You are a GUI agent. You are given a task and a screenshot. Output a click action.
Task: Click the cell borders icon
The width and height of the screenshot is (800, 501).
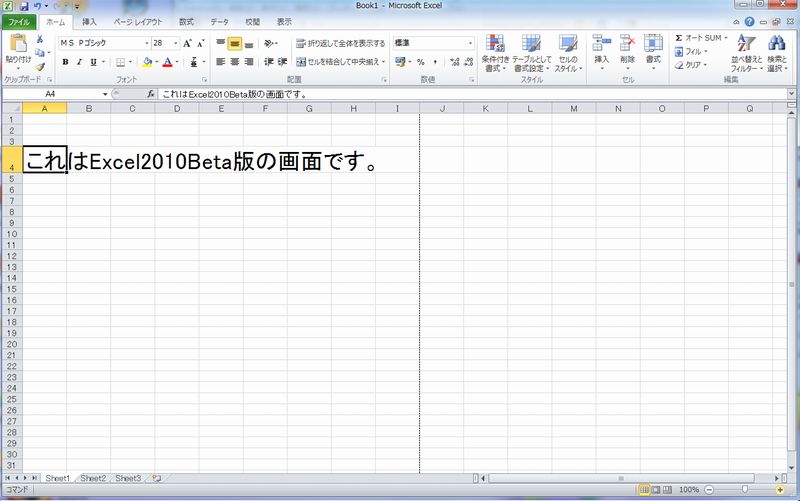[120, 62]
